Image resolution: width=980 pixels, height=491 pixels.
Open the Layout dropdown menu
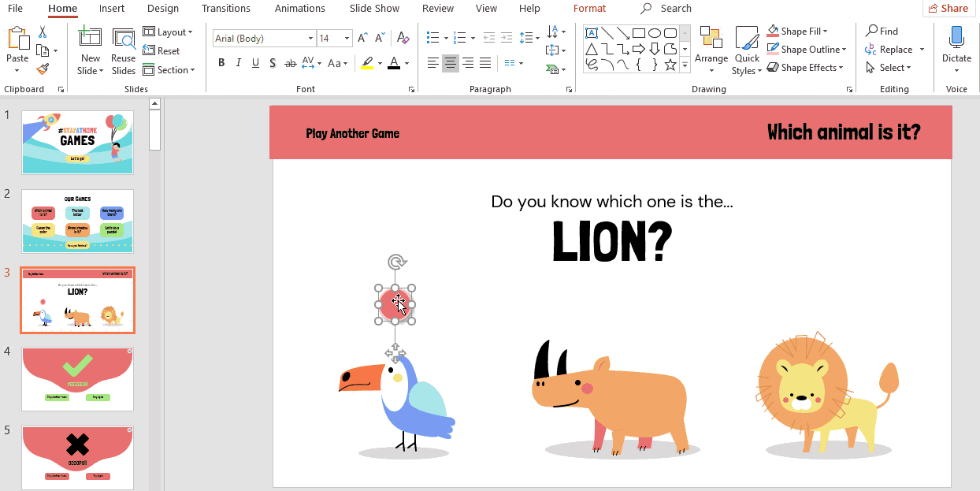coord(168,32)
